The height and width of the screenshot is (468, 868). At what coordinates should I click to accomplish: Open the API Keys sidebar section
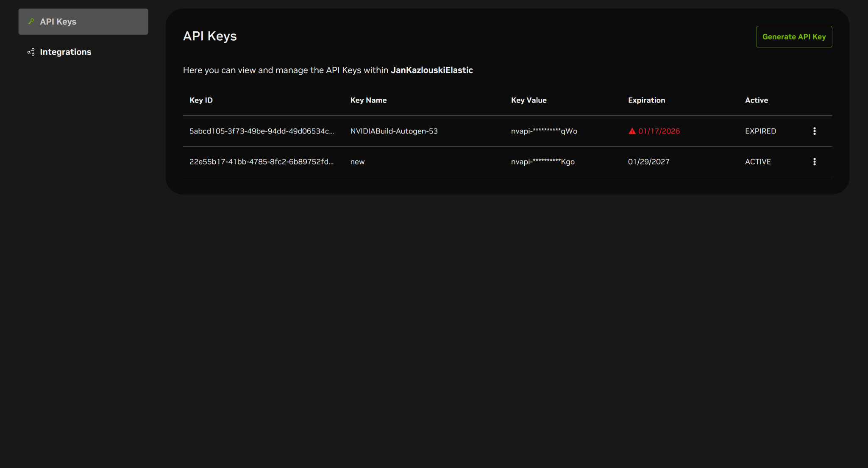click(x=83, y=22)
